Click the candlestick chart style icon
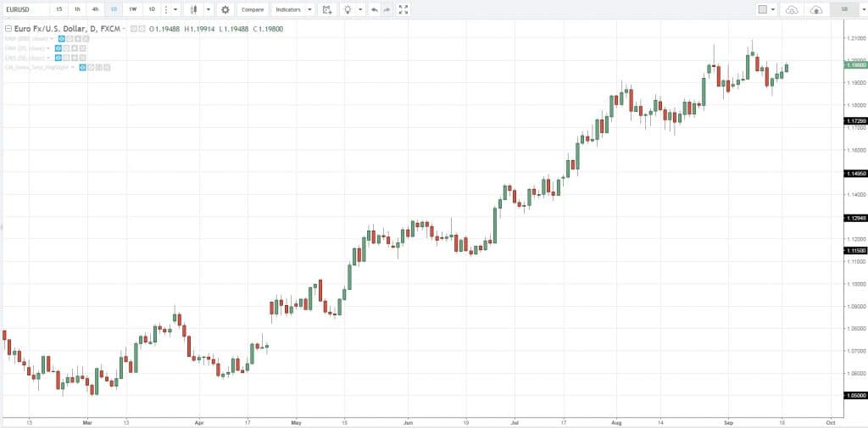 tap(194, 9)
